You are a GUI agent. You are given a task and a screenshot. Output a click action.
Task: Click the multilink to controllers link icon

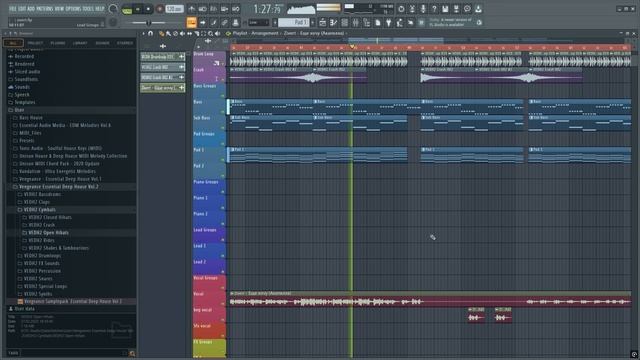tap(224, 22)
